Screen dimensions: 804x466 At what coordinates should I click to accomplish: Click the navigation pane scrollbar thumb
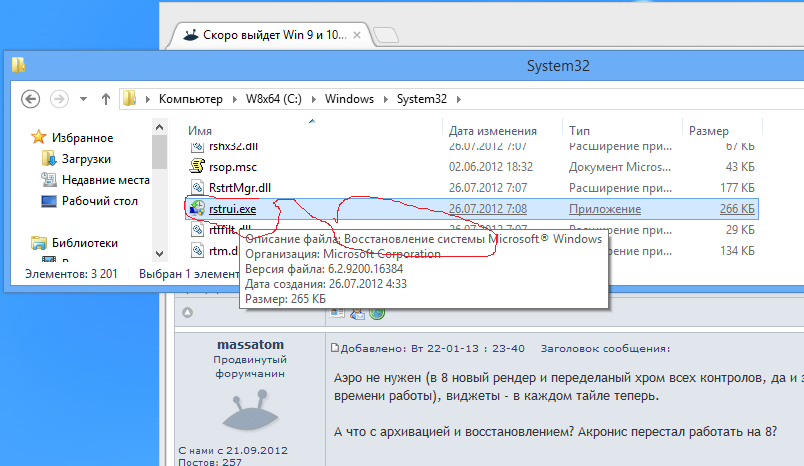click(159, 152)
